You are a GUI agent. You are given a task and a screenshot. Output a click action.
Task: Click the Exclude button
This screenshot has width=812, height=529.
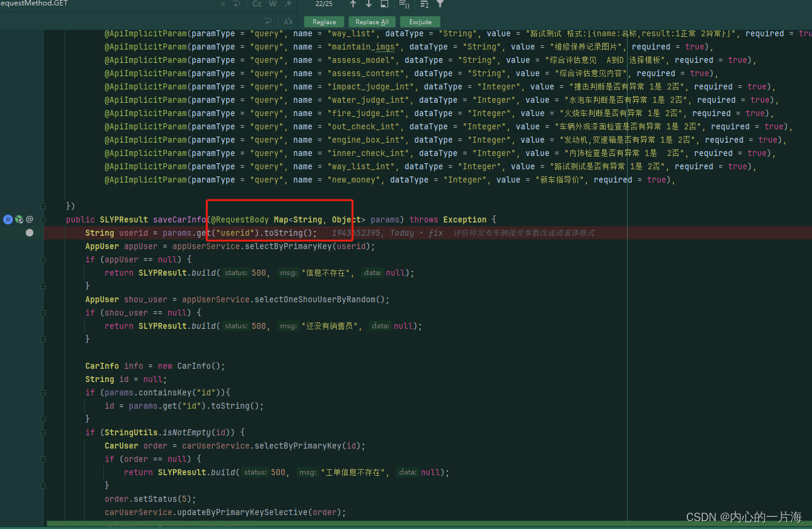420,22
